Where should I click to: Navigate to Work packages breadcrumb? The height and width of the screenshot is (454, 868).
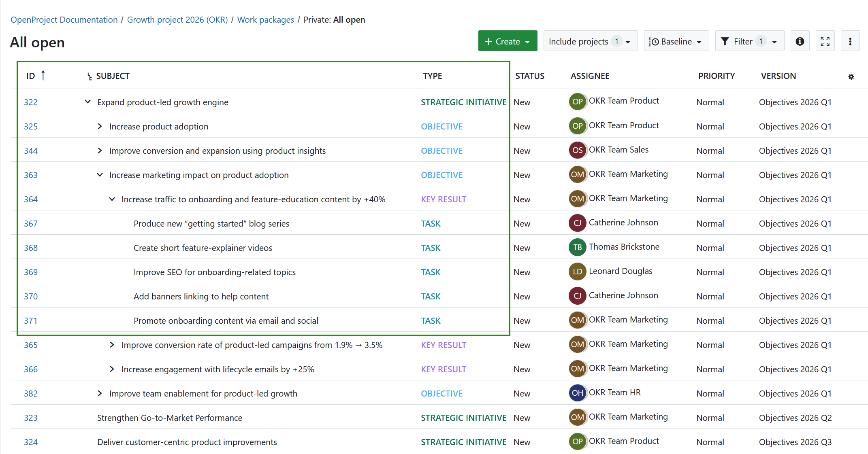click(x=265, y=19)
